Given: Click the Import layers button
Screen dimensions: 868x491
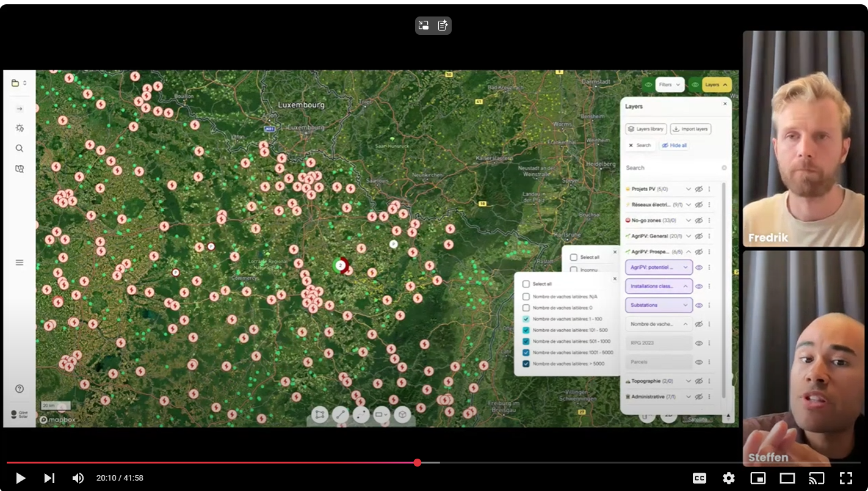Looking at the screenshot, I should (x=690, y=129).
